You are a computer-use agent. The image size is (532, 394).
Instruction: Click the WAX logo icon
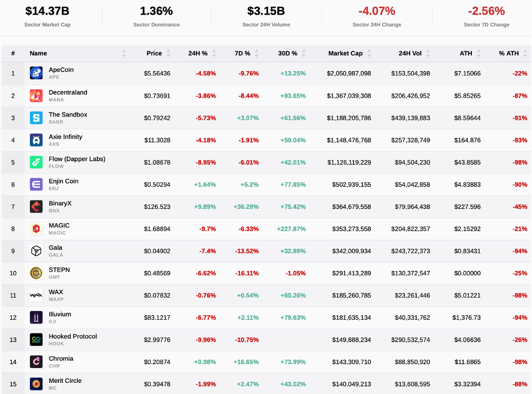point(36,295)
